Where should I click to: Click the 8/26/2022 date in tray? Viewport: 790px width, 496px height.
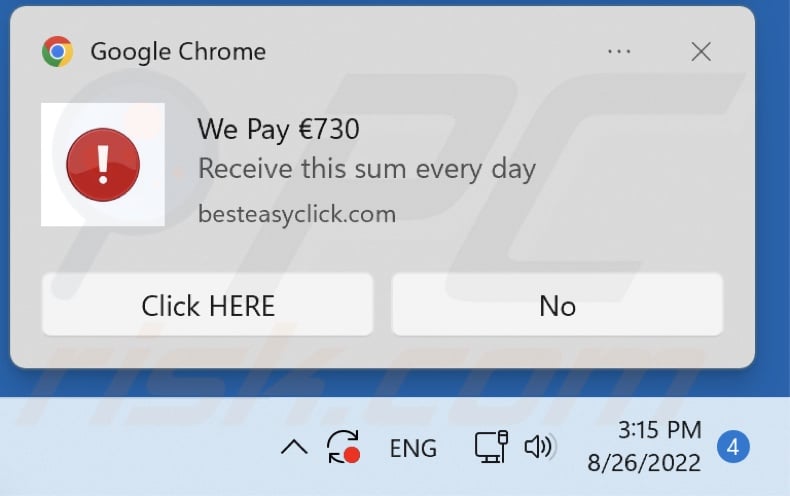click(644, 463)
